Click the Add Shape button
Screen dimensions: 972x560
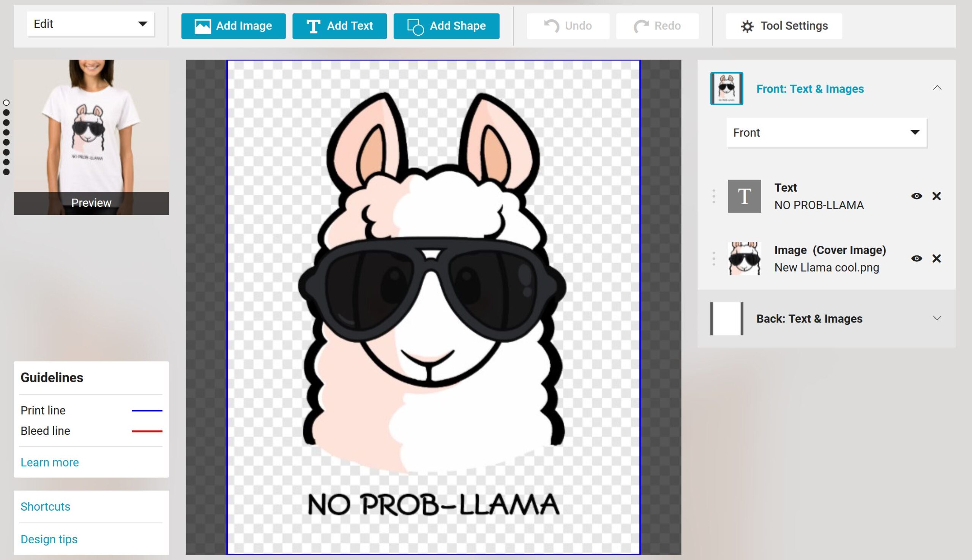click(446, 26)
